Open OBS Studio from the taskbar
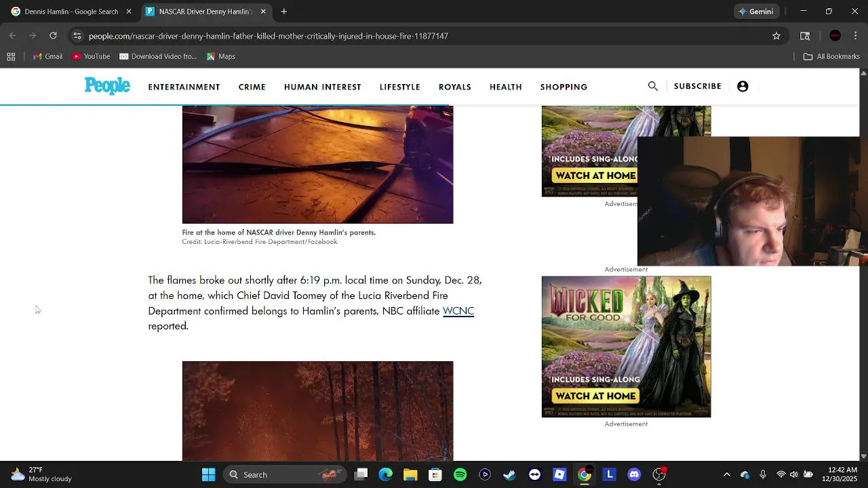 coord(658,474)
